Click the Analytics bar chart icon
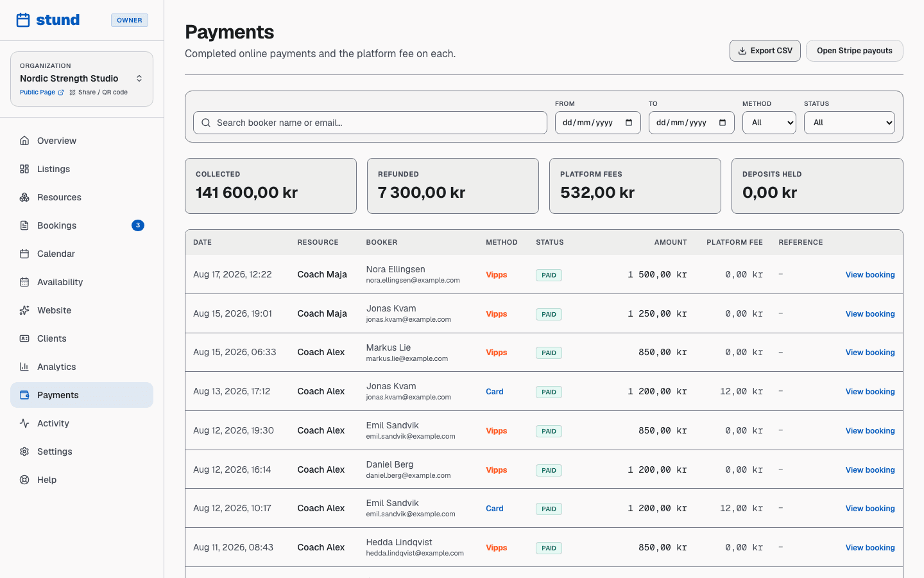 click(x=24, y=367)
